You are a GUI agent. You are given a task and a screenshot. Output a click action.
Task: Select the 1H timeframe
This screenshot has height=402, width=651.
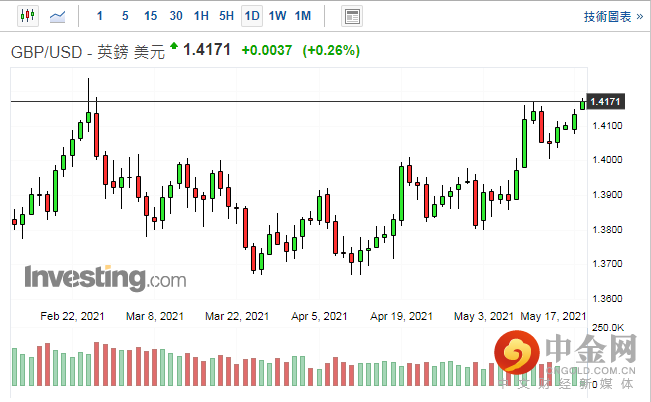click(201, 16)
